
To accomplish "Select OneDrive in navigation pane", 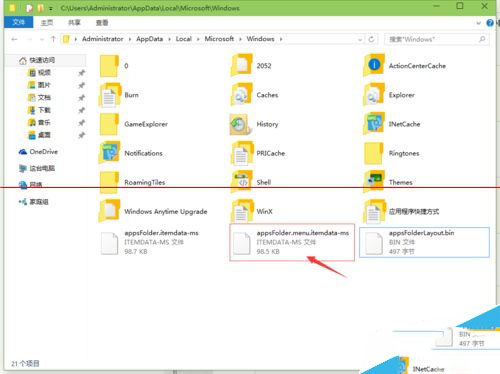I will click(x=38, y=152).
